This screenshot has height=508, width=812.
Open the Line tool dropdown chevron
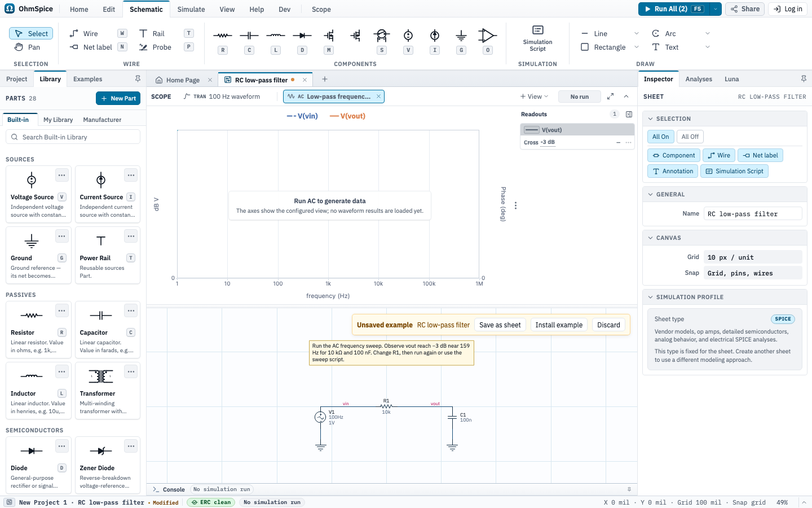(x=637, y=34)
